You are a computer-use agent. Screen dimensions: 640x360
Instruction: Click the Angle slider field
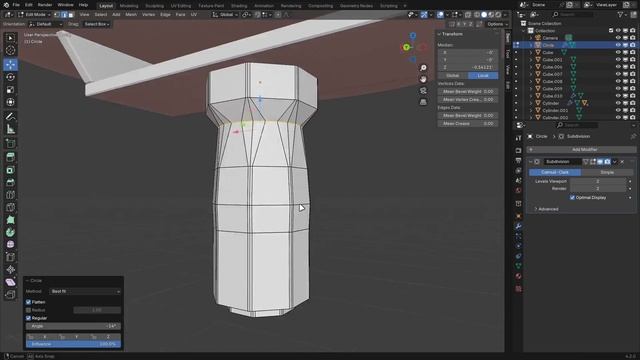point(73,326)
